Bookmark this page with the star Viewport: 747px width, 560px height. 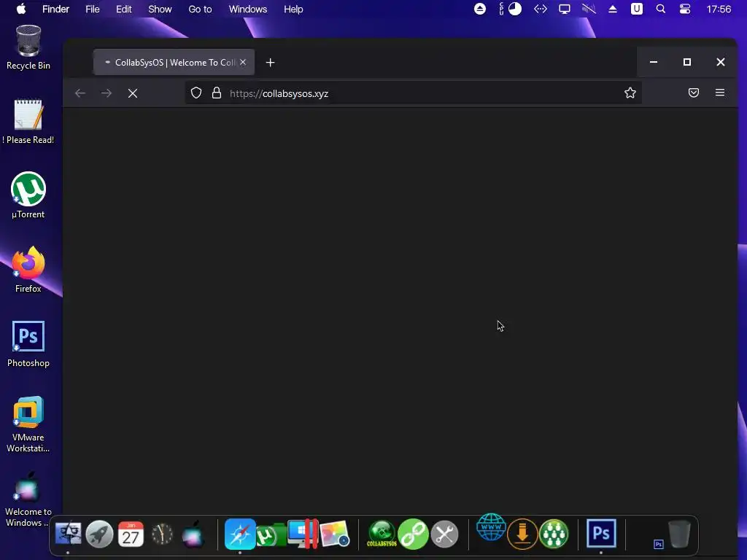[x=630, y=93]
